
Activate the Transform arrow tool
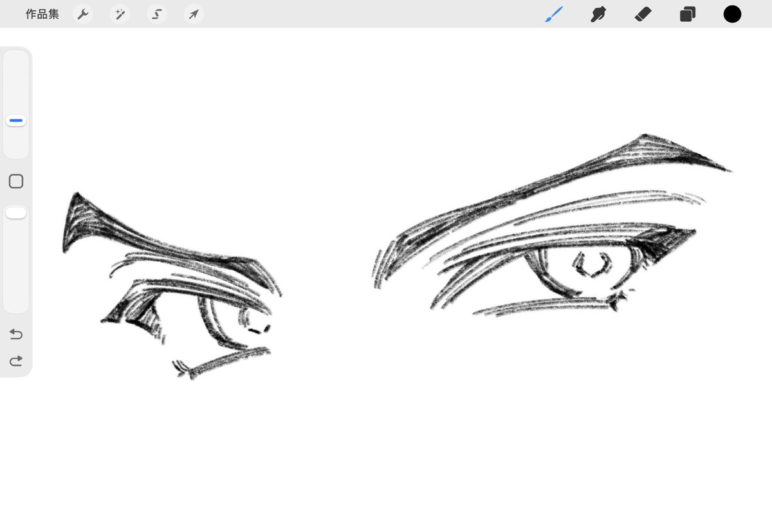coord(194,14)
